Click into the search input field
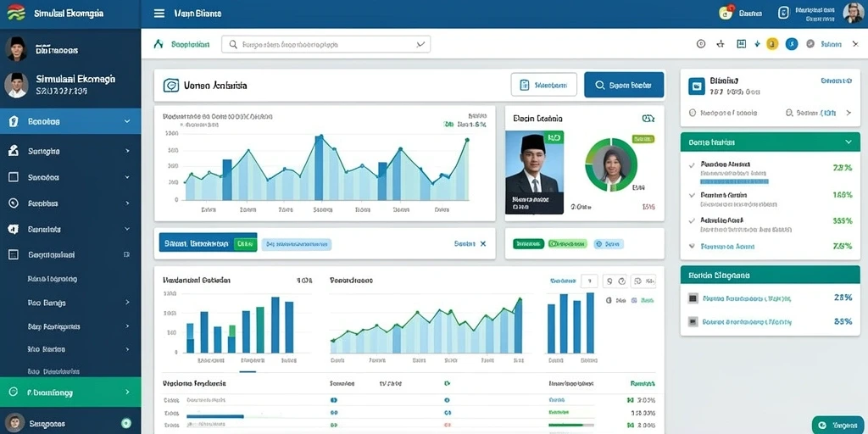 coord(325,44)
